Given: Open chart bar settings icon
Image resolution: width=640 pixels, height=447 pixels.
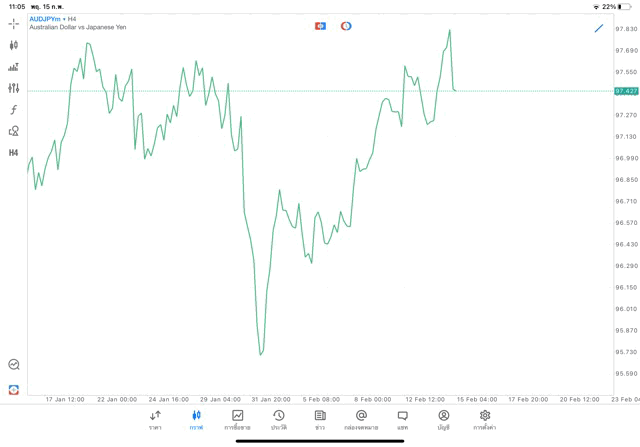Looking at the screenshot, I should (13, 67).
